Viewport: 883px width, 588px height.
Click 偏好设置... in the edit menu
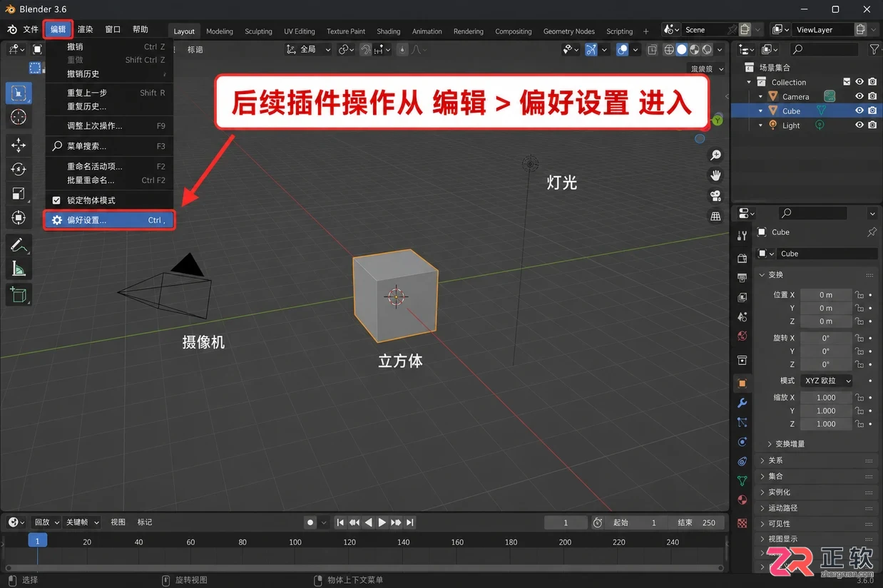coord(109,220)
